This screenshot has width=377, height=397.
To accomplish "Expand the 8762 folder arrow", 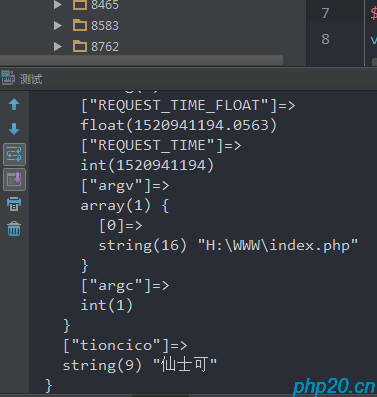I will point(58,47).
